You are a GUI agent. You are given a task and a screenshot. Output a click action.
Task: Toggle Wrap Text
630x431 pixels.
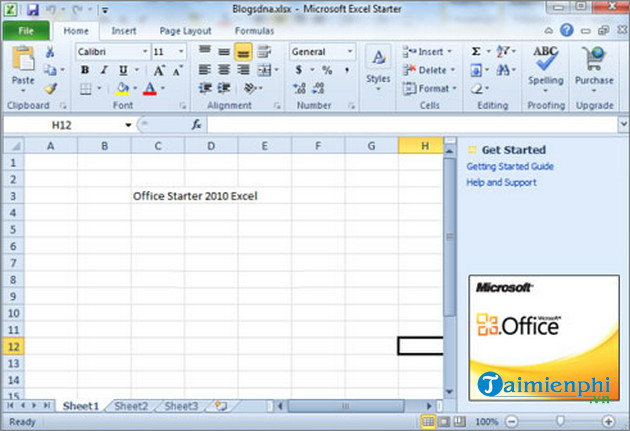(264, 51)
